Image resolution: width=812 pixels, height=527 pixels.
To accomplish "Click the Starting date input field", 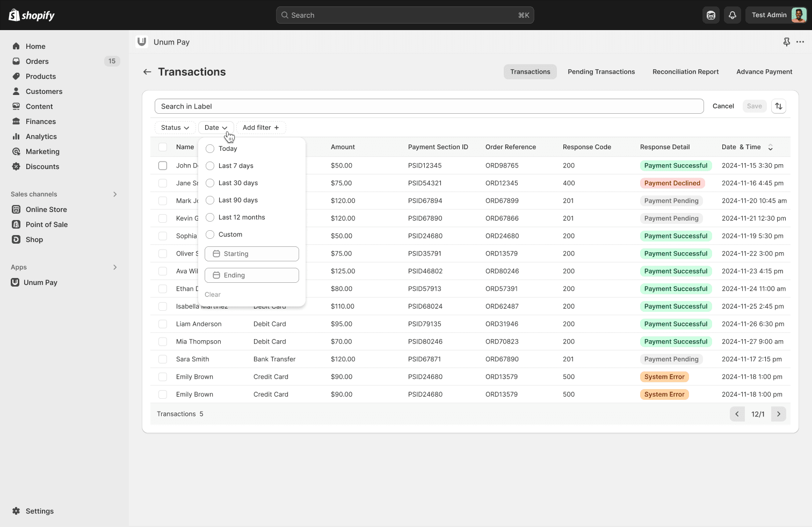I will coord(252,254).
